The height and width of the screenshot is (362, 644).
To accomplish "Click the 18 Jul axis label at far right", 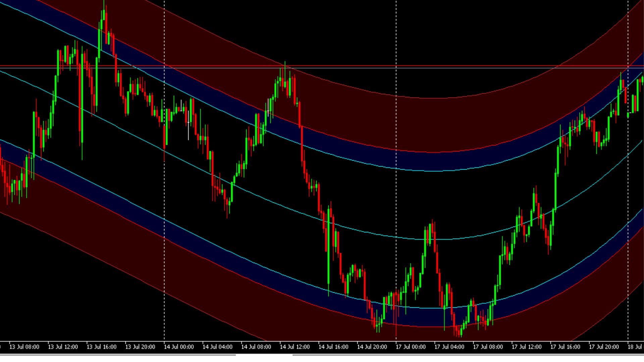I will (x=635, y=347).
